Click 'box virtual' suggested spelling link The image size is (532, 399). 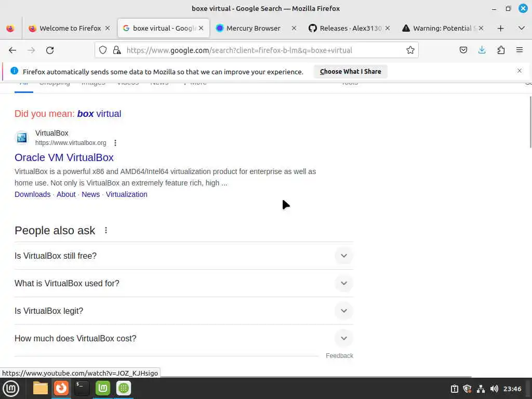click(99, 114)
